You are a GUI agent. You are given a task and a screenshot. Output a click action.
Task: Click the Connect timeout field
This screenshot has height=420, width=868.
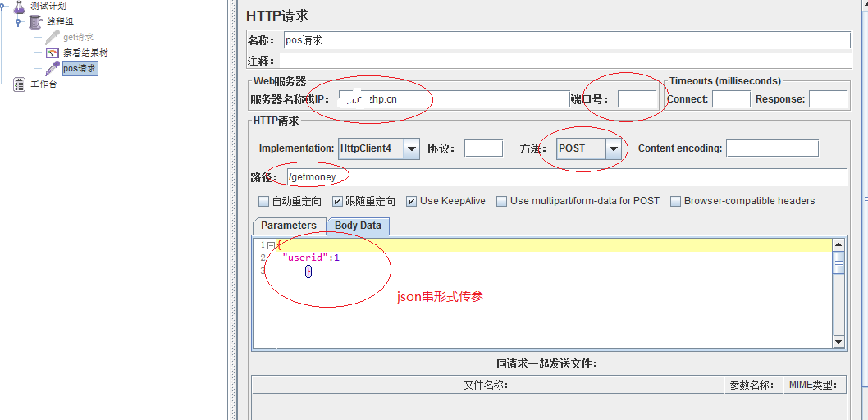click(x=731, y=99)
